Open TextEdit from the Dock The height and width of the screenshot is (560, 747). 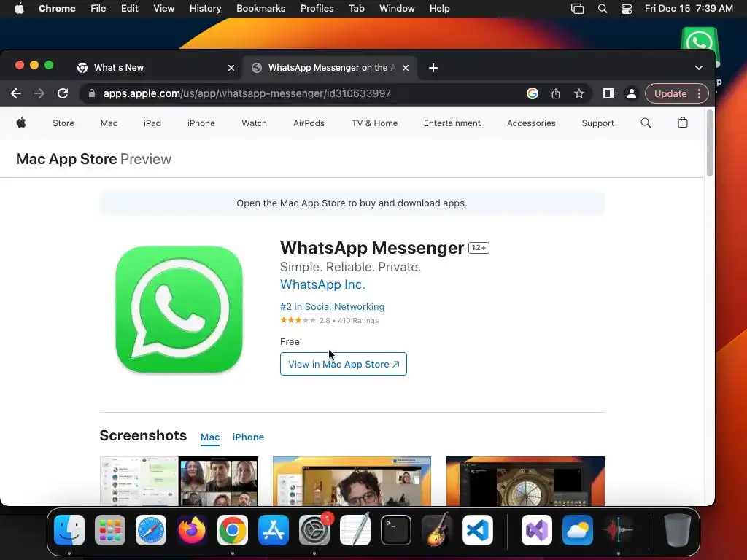pyautogui.click(x=355, y=530)
